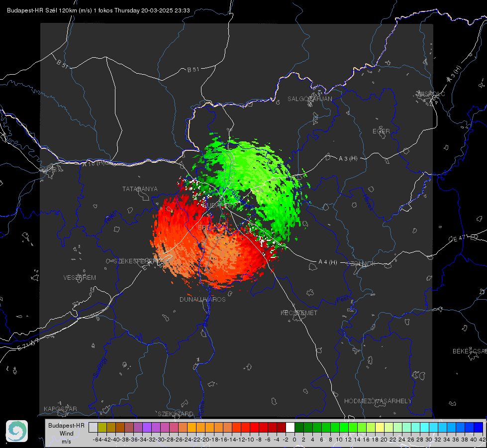Click the 'Fejér' county label

point(111,218)
